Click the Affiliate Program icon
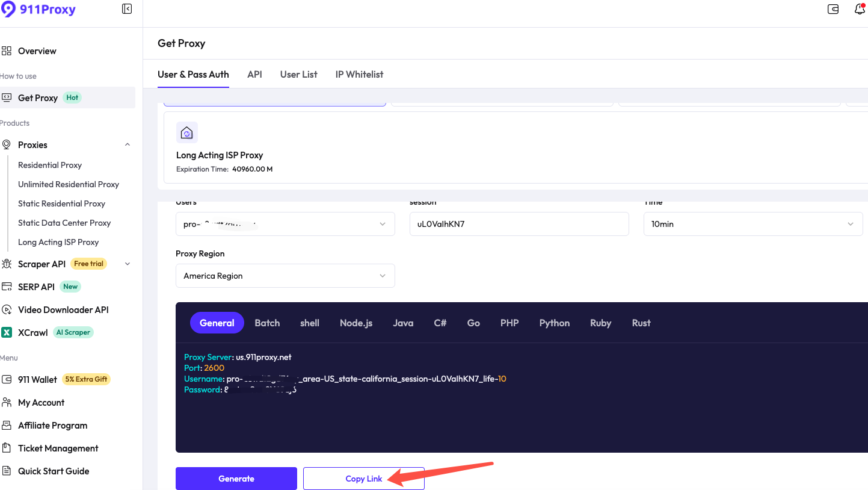 pos(7,425)
